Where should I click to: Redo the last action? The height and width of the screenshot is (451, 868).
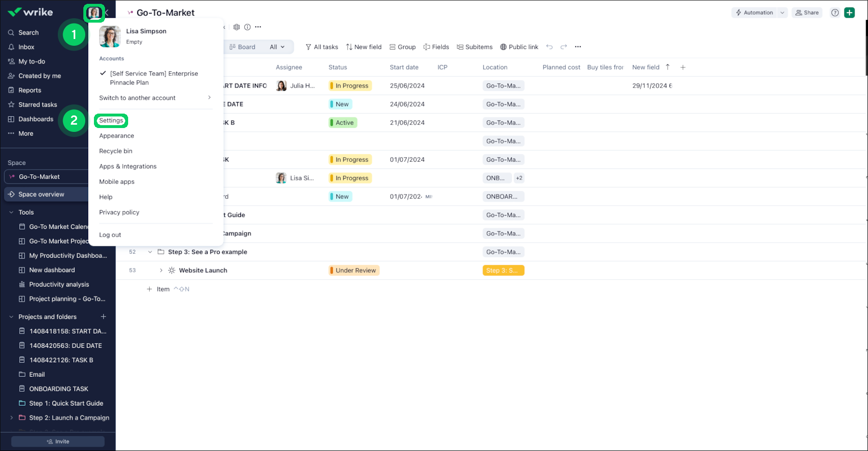tap(564, 47)
